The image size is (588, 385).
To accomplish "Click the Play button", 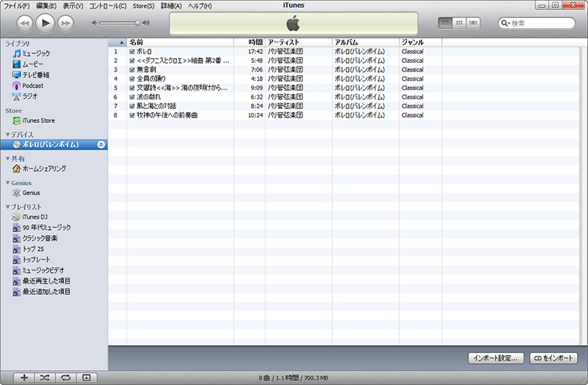I will pos(45,24).
